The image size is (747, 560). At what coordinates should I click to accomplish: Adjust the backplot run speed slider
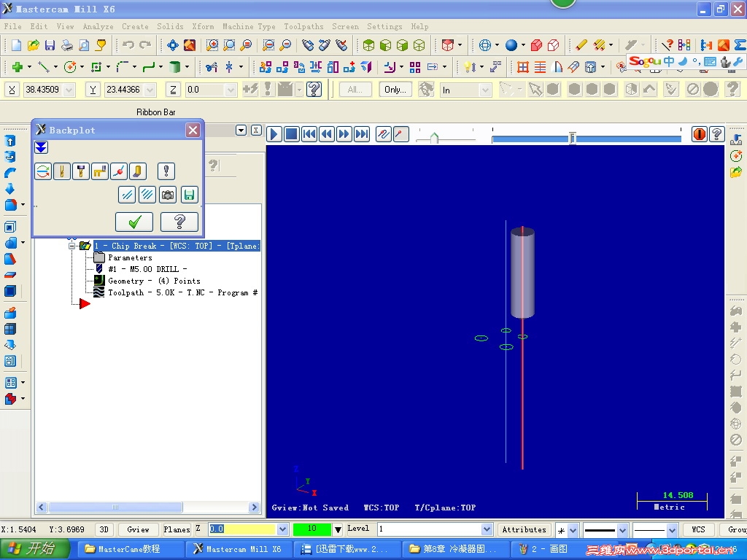pos(434,138)
